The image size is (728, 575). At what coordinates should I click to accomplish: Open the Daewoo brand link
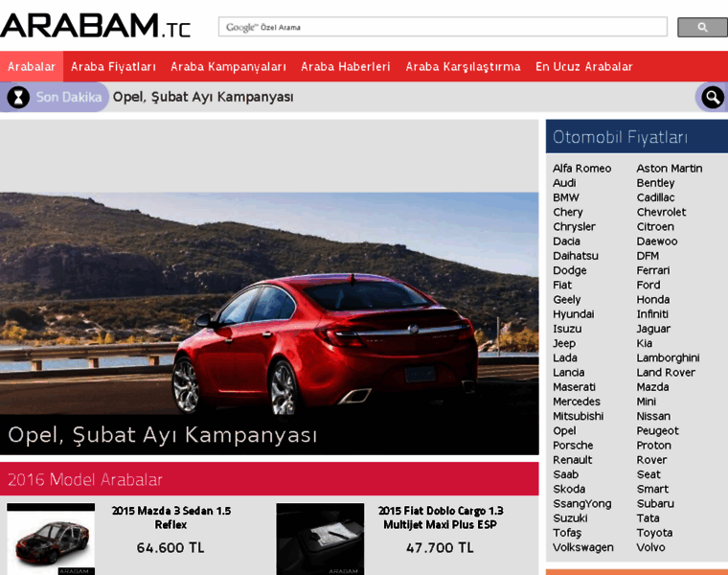656,241
